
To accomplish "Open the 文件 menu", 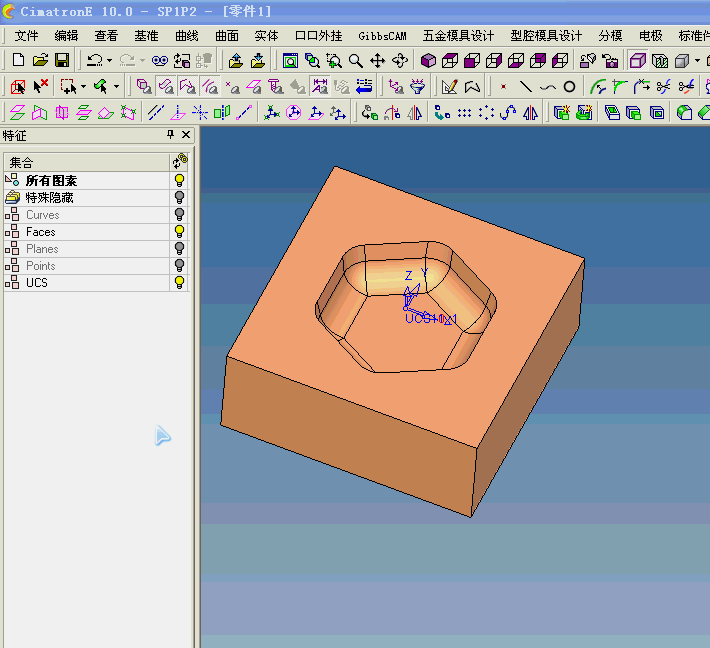I will (26, 36).
